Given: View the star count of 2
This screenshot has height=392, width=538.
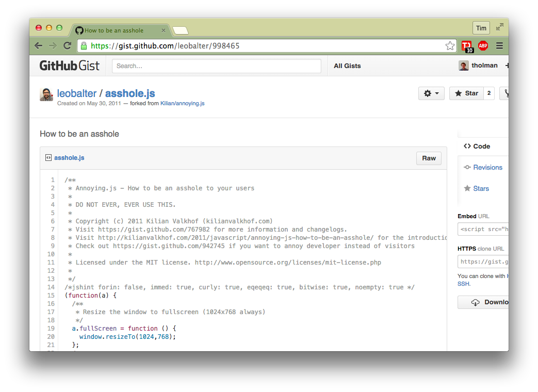Looking at the screenshot, I should point(489,93).
